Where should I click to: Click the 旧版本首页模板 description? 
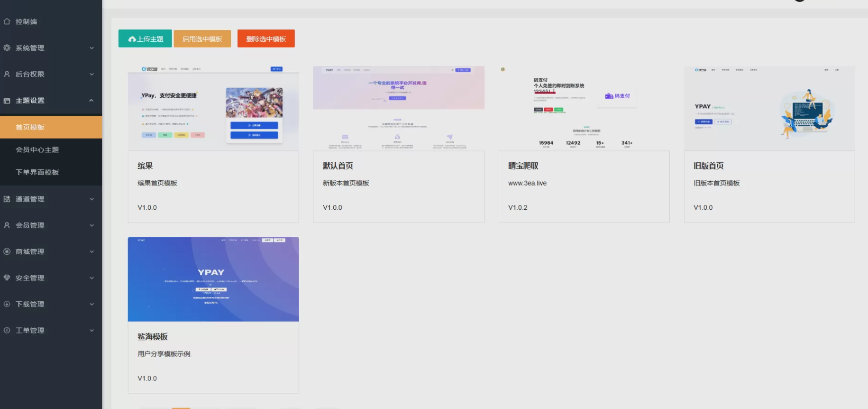coord(717,183)
